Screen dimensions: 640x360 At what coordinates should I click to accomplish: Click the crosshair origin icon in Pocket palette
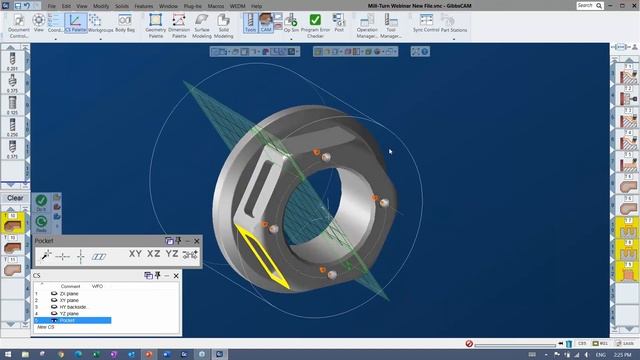(62, 256)
